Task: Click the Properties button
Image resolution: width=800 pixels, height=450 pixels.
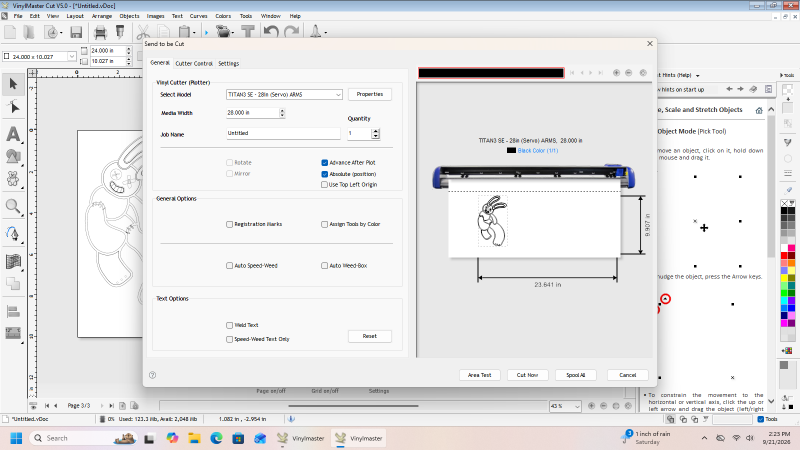Action: pos(370,94)
